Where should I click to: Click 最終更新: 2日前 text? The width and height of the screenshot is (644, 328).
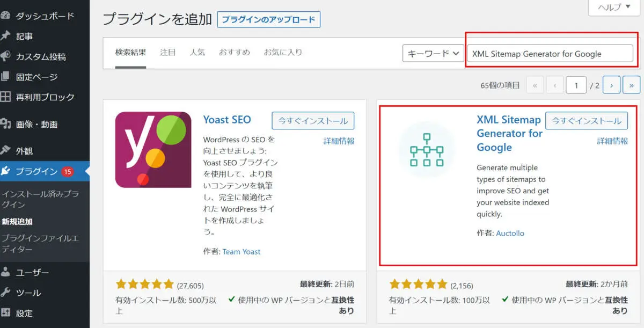327,284
